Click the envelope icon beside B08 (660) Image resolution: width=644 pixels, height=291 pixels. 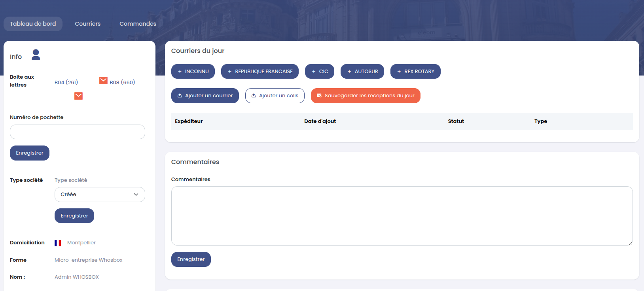click(x=103, y=81)
